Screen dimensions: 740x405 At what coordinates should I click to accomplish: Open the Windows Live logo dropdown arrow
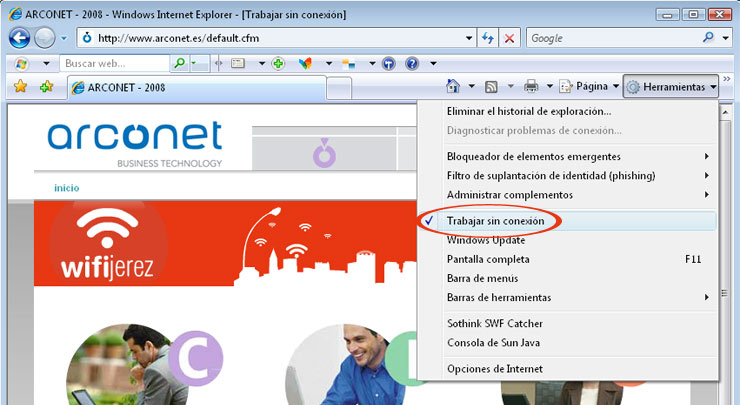[x=46, y=63]
